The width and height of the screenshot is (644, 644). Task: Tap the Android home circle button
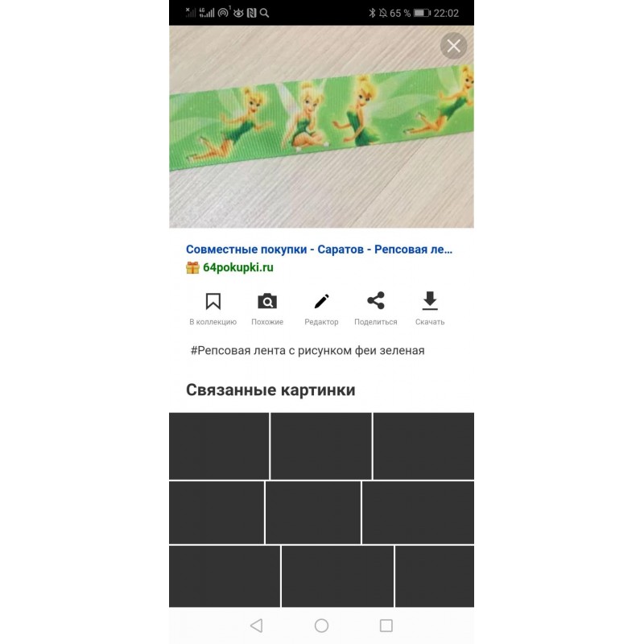tap(321, 625)
